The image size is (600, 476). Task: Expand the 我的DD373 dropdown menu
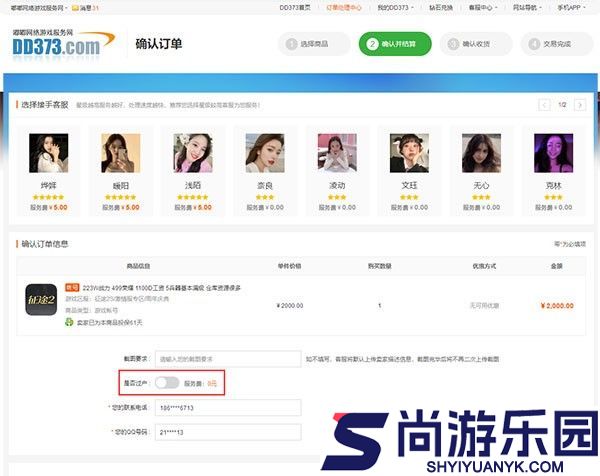[x=395, y=8]
